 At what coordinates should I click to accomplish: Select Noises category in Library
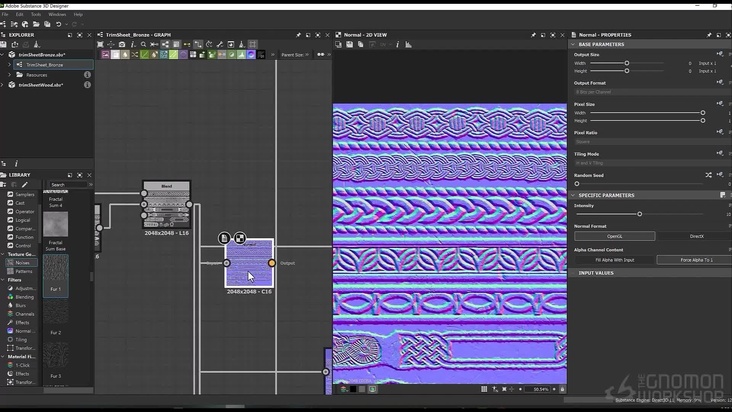(x=24, y=262)
